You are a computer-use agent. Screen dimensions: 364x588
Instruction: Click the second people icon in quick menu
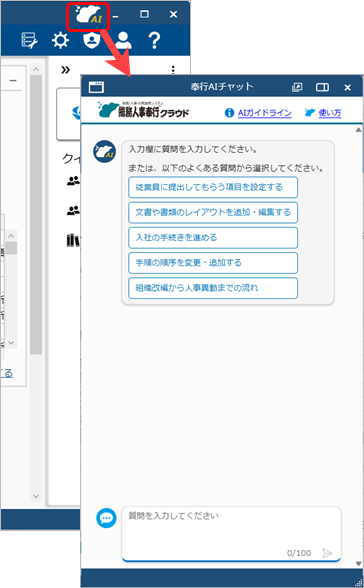(x=73, y=210)
